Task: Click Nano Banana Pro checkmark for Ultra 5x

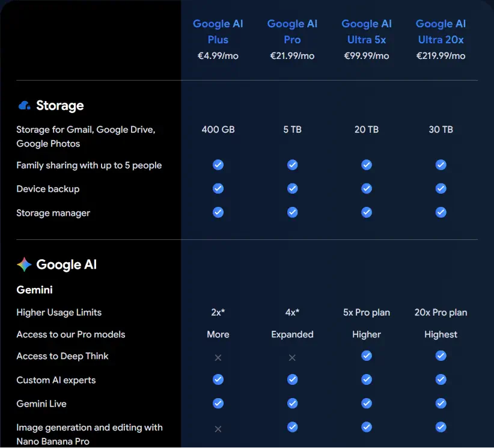Action: (x=367, y=427)
